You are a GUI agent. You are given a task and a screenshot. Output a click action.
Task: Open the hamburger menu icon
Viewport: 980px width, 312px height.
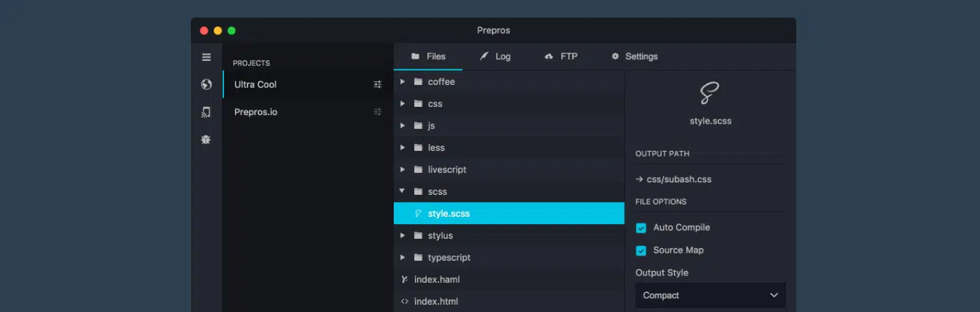click(206, 57)
